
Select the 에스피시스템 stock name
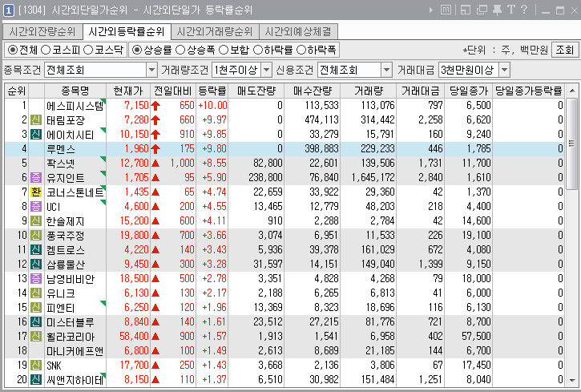pos(75,106)
